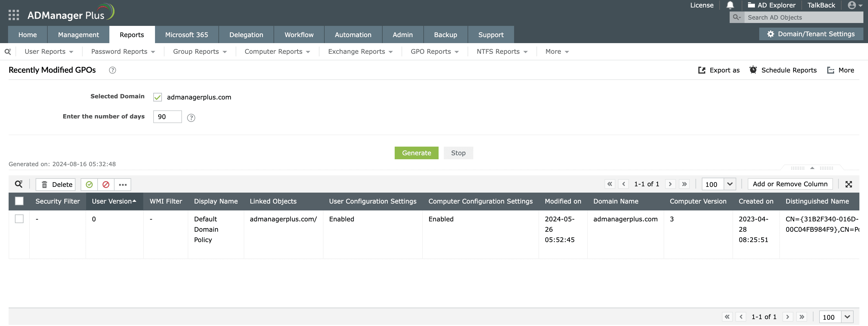Click the green enable GPO icon
The height and width of the screenshot is (326, 868).
click(x=89, y=184)
